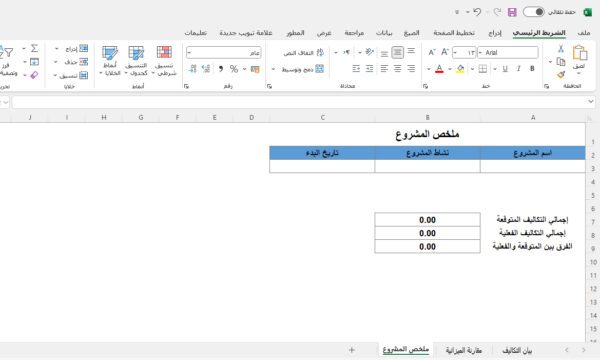Click the Paste clipboard icon

[x=580, y=53]
